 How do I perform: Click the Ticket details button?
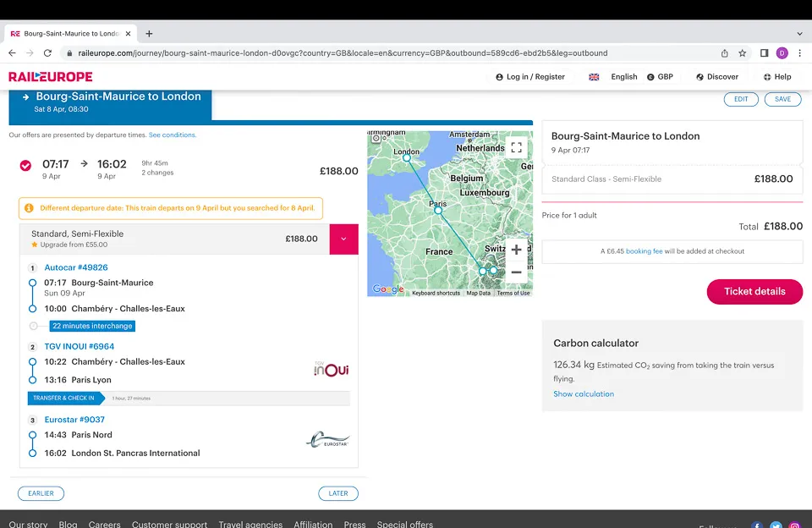coord(754,291)
